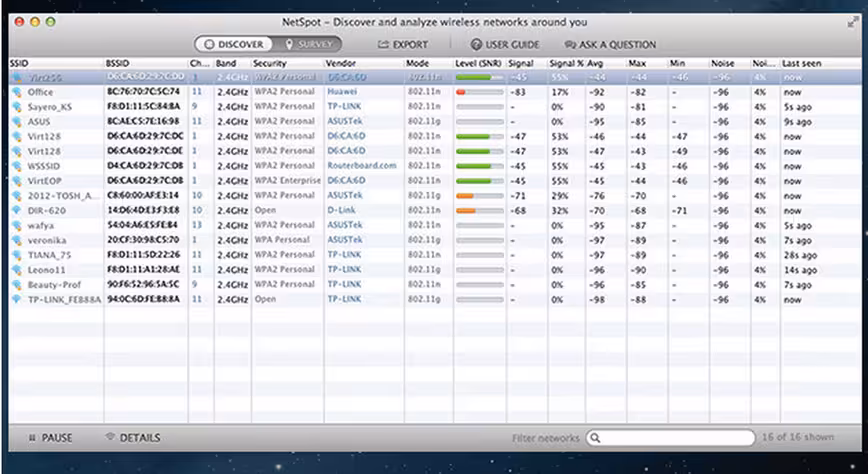The width and height of the screenshot is (868, 474).
Task: Click the orange level bar for DIR-620
Action: coord(479,210)
